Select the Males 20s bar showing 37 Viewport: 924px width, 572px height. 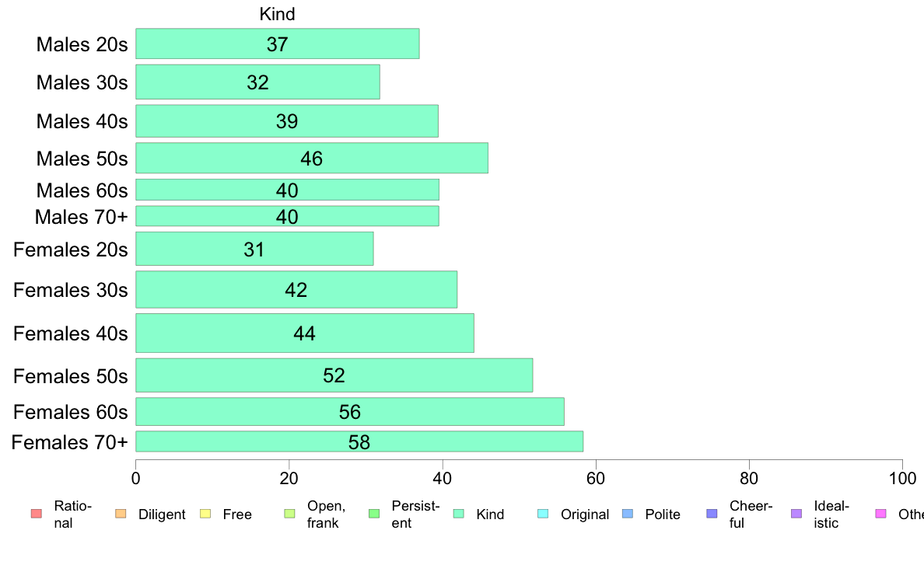[278, 44]
